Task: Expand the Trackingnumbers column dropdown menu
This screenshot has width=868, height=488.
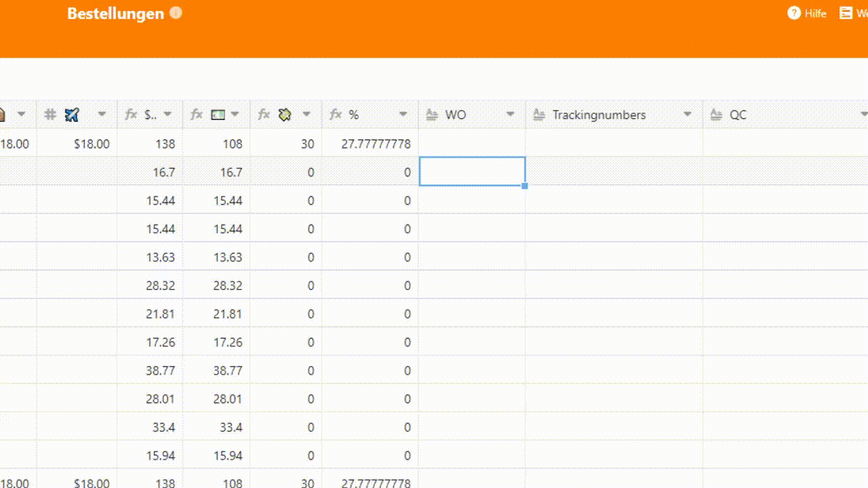Action: [688, 115]
